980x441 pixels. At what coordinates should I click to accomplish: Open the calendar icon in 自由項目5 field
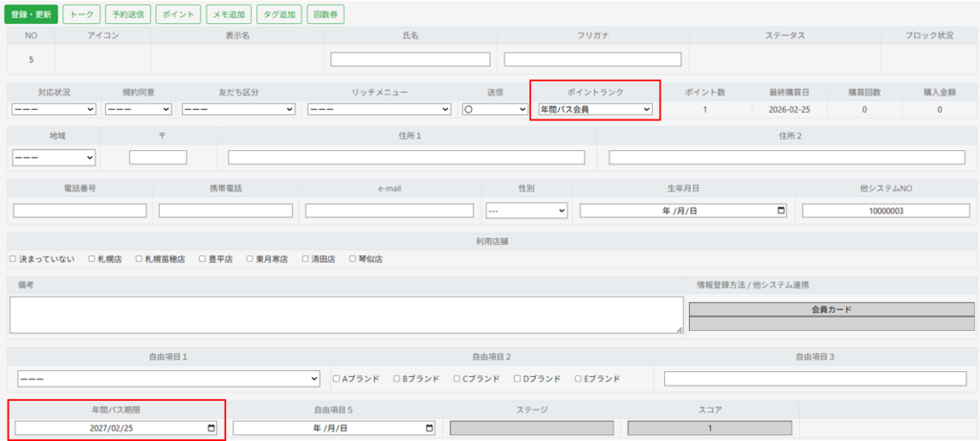click(x=429, y=428)
